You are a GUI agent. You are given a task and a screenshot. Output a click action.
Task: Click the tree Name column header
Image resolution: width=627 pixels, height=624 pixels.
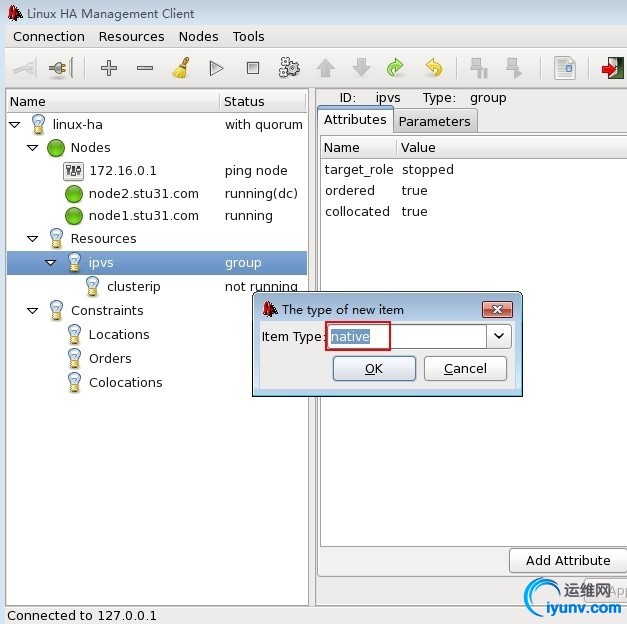pos(113,102)
